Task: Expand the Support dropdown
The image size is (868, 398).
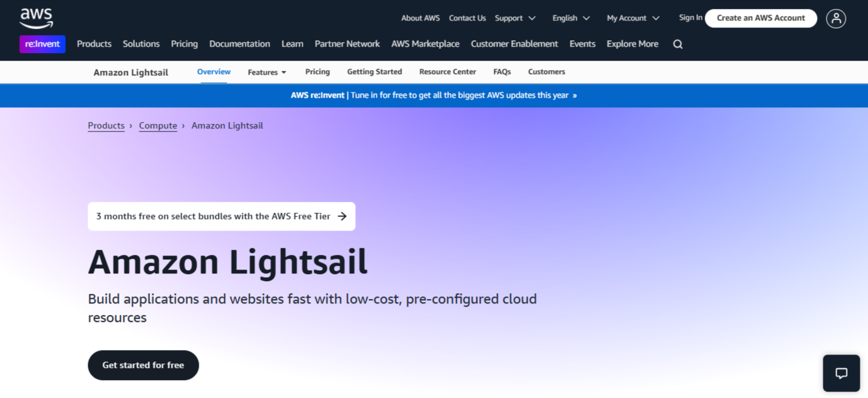Action: pos(515,18)
